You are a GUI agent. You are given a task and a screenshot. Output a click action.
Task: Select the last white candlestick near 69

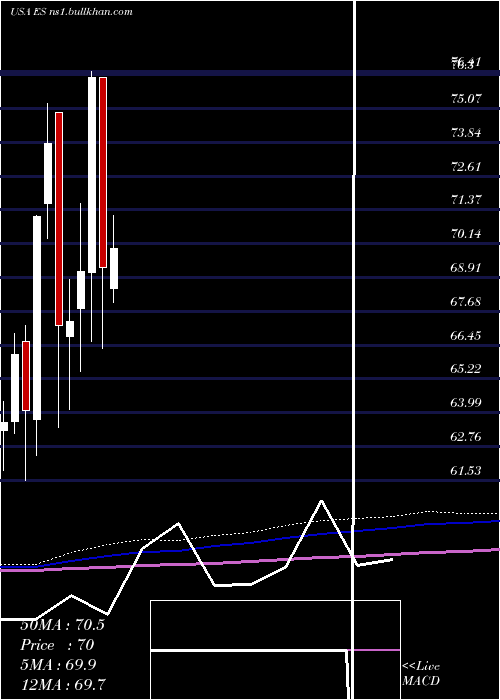114,269
